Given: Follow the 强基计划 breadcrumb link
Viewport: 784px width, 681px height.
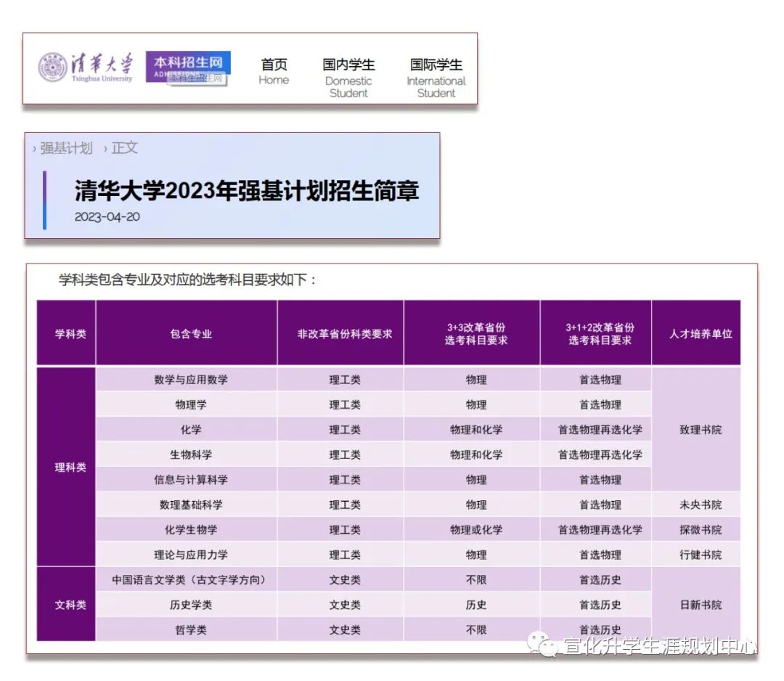Looking at the screenshot, I should (x=66, y=148).
